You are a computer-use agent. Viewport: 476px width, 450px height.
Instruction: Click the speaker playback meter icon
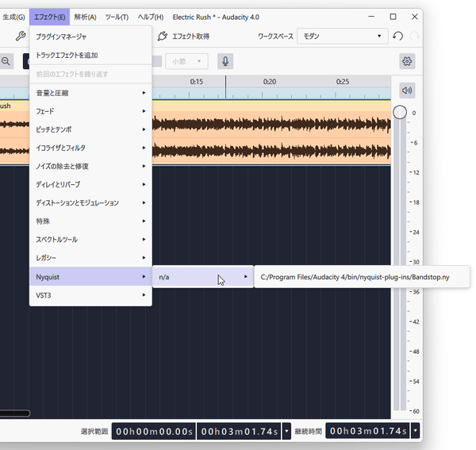[x=407, y=90]
